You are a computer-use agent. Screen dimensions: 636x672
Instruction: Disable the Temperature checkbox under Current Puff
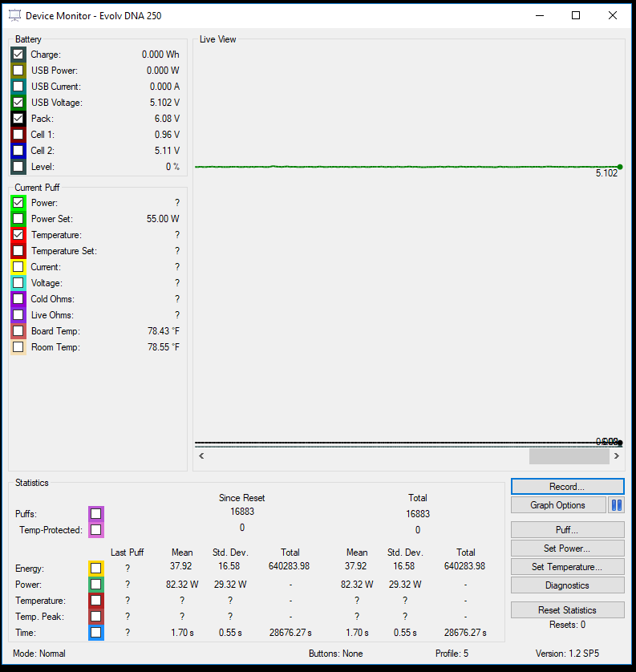click(18, 235)
